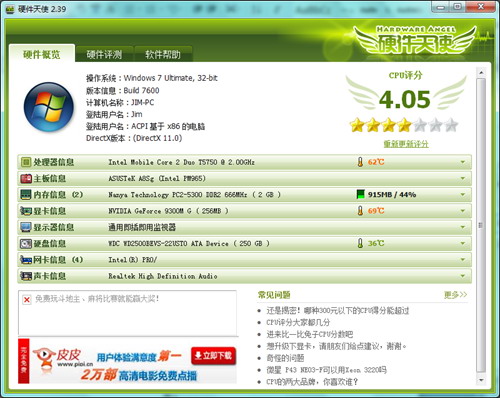The width and height of the screenshot is (500, 398).
Task: Open FAQ item CPU的两大品牌,你喜欢谁?
Action: click(312, 382)
